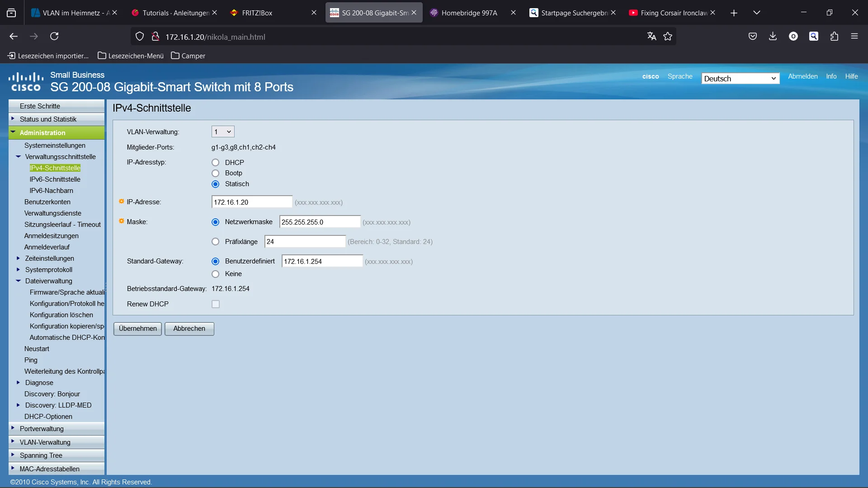Open Benutzerkonten in sidebar
The height and width of the screenshot is (488, 868).
(x=47, y=202)
